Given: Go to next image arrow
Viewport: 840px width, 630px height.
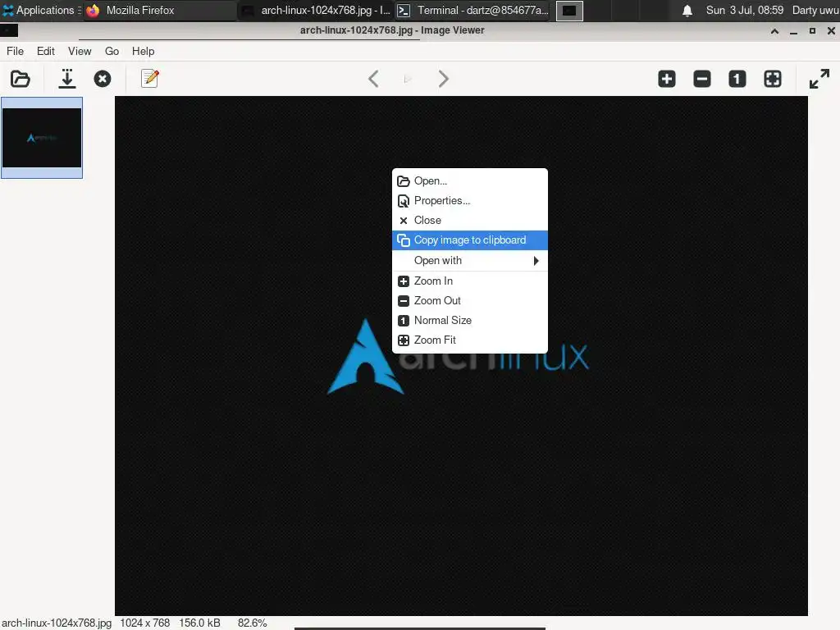Looking at the screenshot, I should pyautogui.click(x=443, y=79).
